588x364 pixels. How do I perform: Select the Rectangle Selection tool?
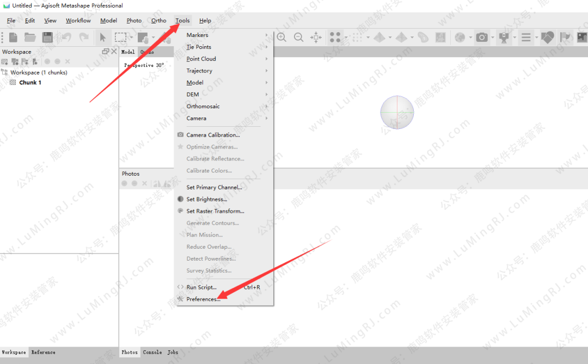coord(120,37)
